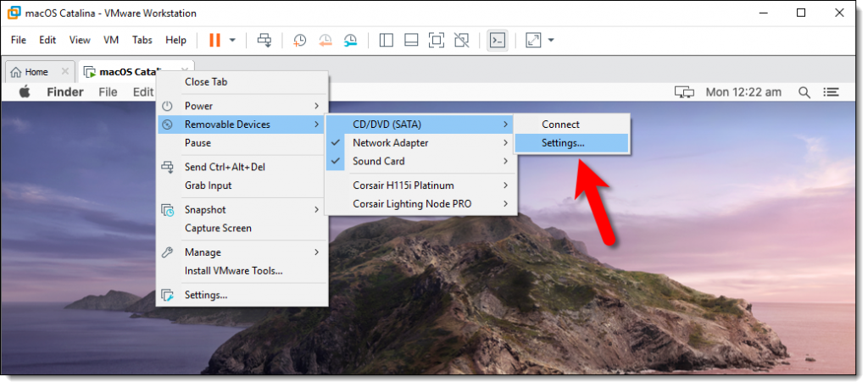Click the wrench icon beside Manage
The width and height of the screenshot is (868, 387).
[x=167, y=252]
